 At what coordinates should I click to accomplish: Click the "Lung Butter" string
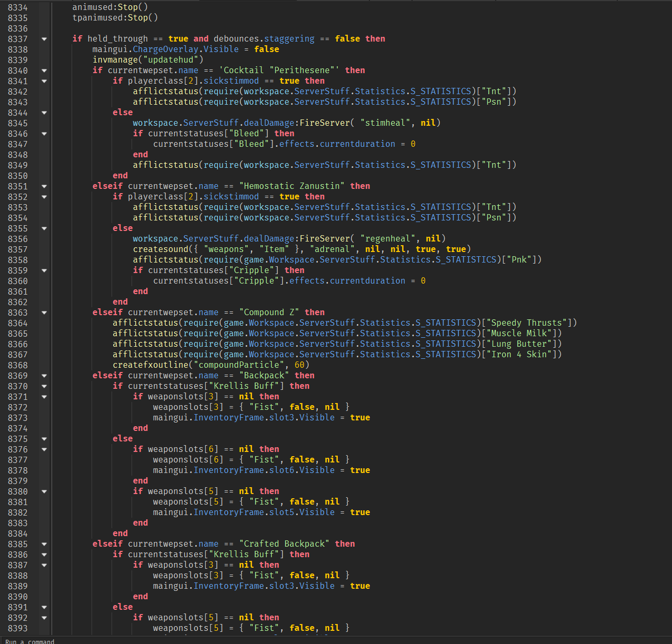tap(519, 344)
